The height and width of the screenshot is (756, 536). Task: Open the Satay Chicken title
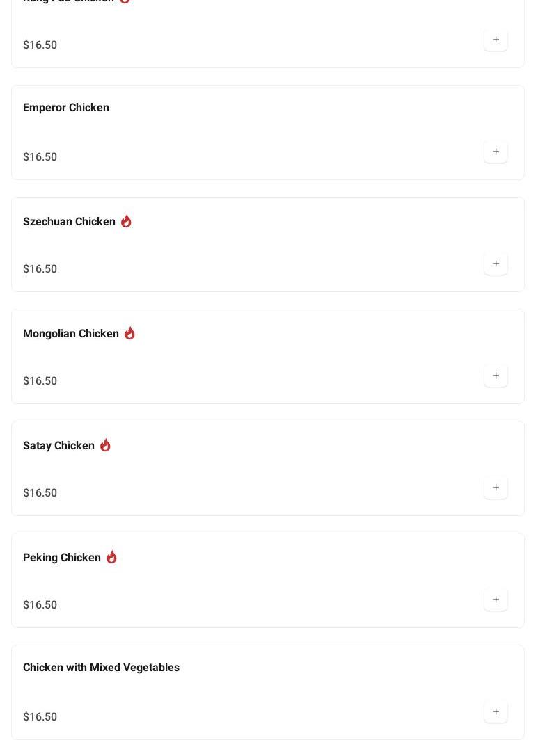click(58, 446)
